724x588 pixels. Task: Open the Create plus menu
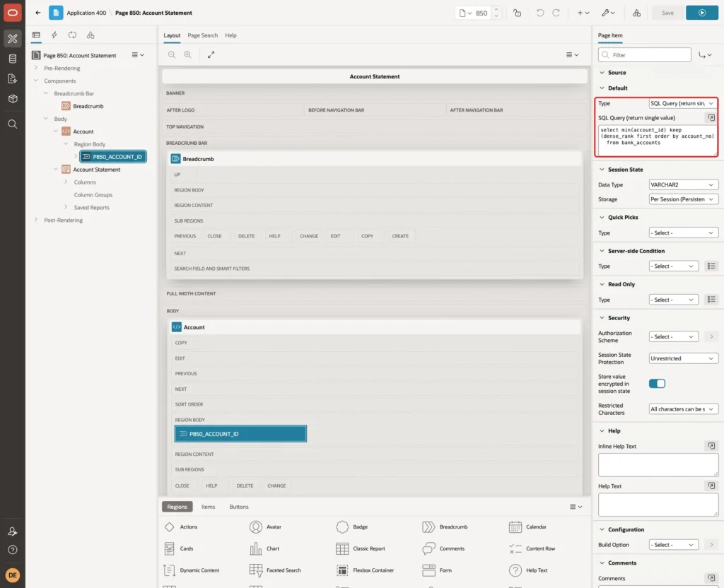click(583, 13)
